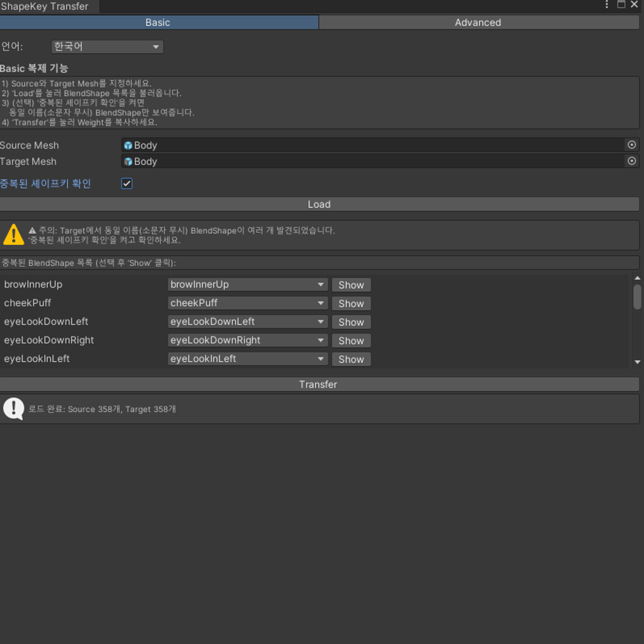The width and height of the screenshot is (644, 644).
Task: Select the Basic tab
Action: [x=158, y=22]
